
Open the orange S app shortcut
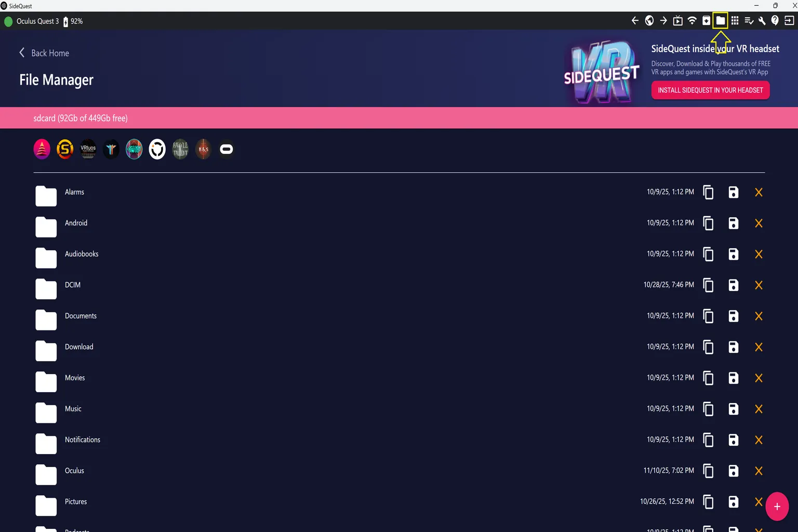[x=65, y=149]
